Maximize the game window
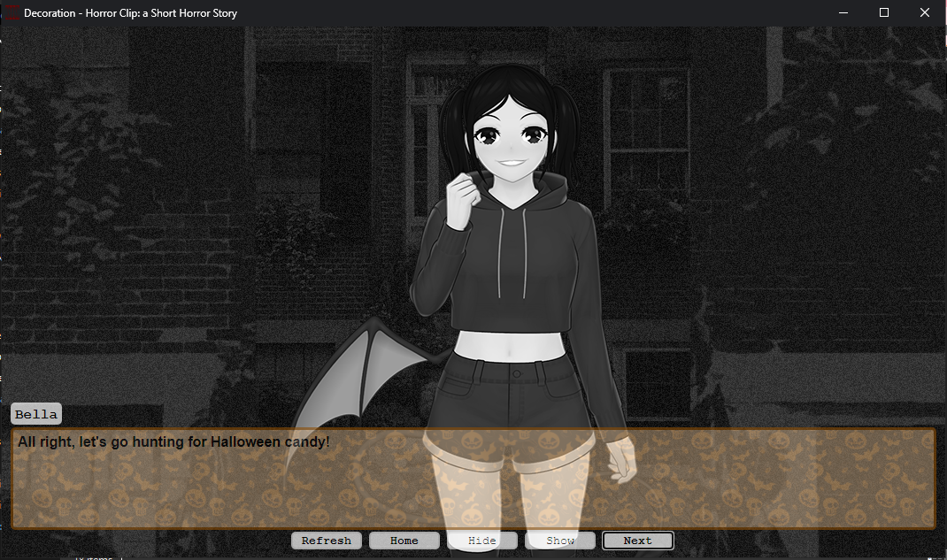 click(x=883, y=12)
